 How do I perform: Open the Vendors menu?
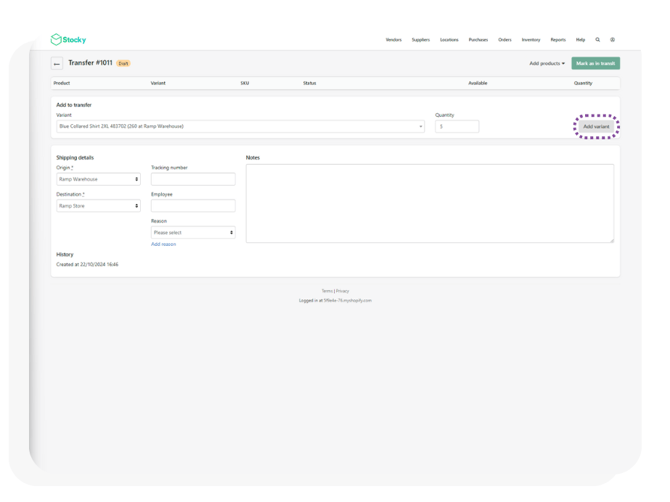click(393, 40)
